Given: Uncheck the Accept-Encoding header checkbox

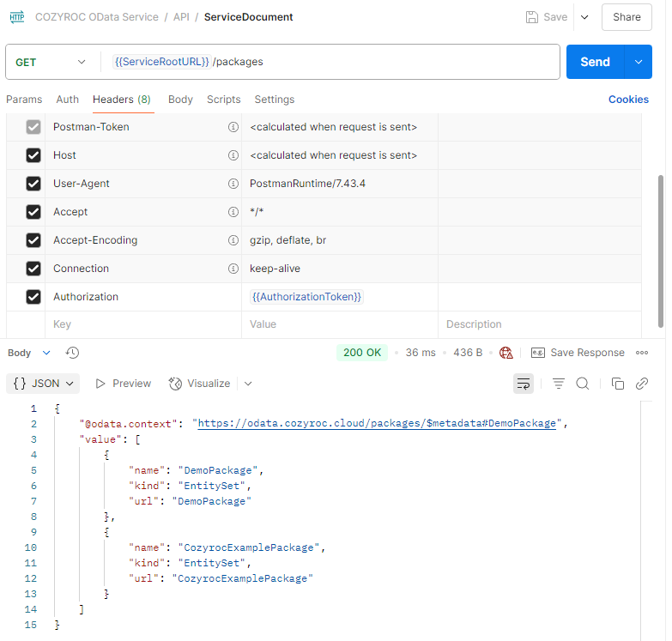Looking at the screenshot, I should pyautogui.click(x=33, y=240).
